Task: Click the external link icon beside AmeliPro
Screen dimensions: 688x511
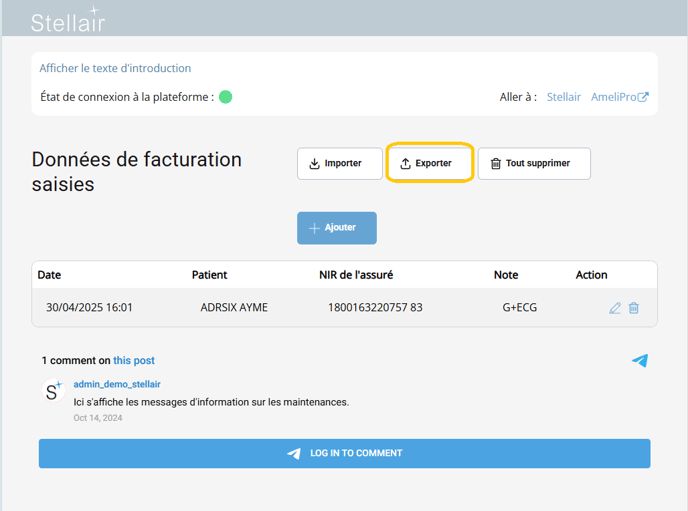Action: [x=644, y=97]
